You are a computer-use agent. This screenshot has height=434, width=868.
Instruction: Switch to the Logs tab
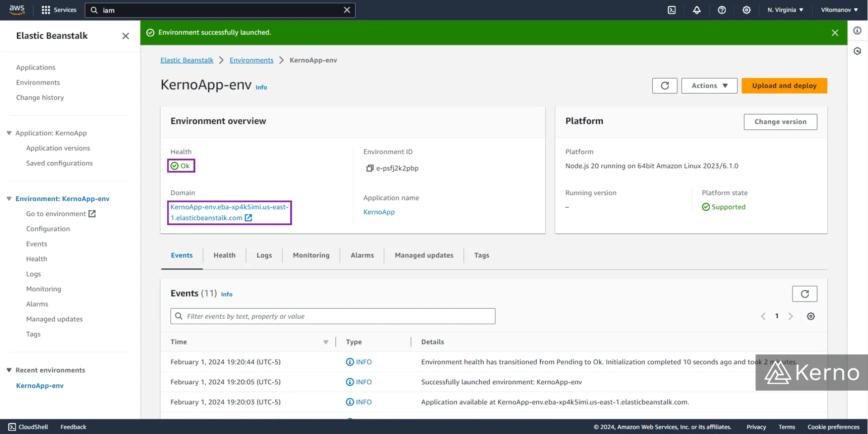(264, 255)
